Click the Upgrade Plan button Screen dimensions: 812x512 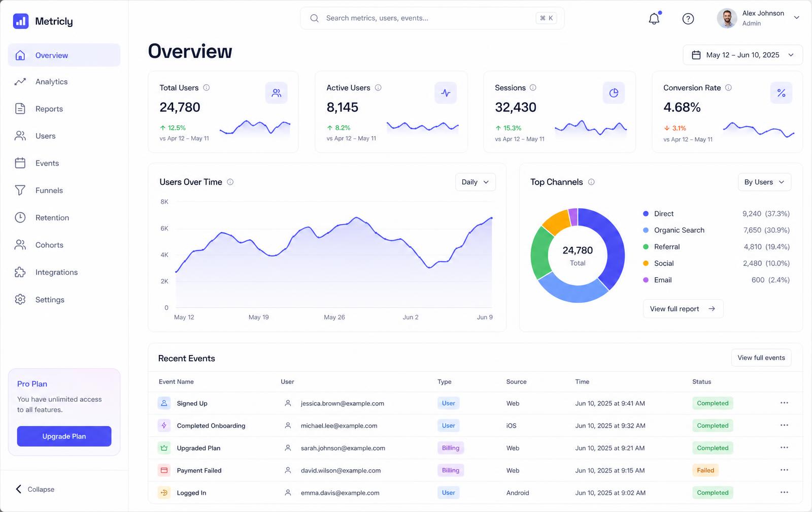[x=64, y=436]
